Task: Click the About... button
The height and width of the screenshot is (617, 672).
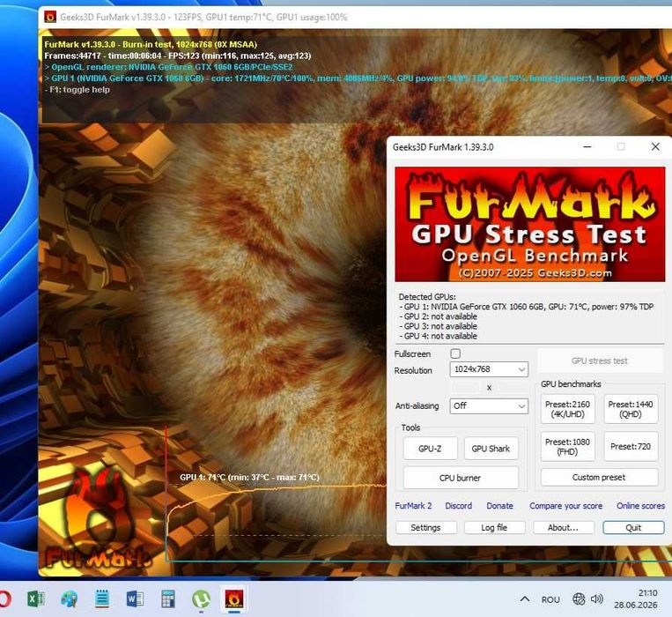Action: 563,527
